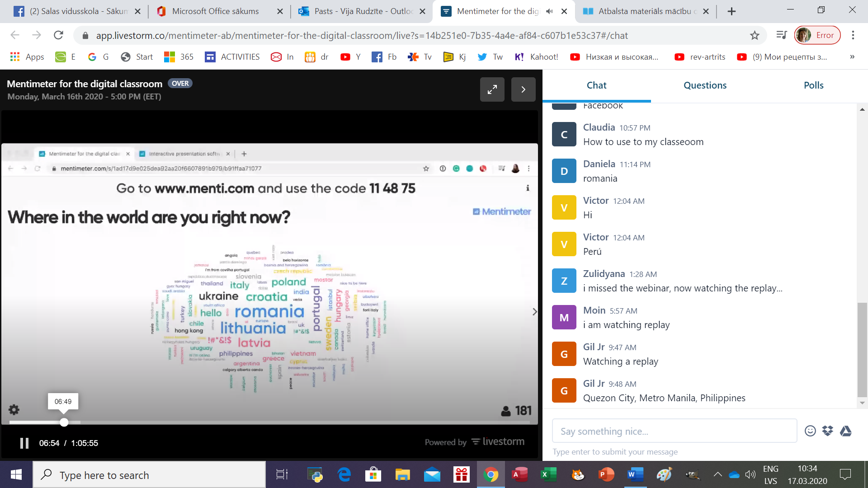The height and width of the screenshot is (488, 868).
Task: Open File Explorer from the taskbar
Action: coord(402,474)
